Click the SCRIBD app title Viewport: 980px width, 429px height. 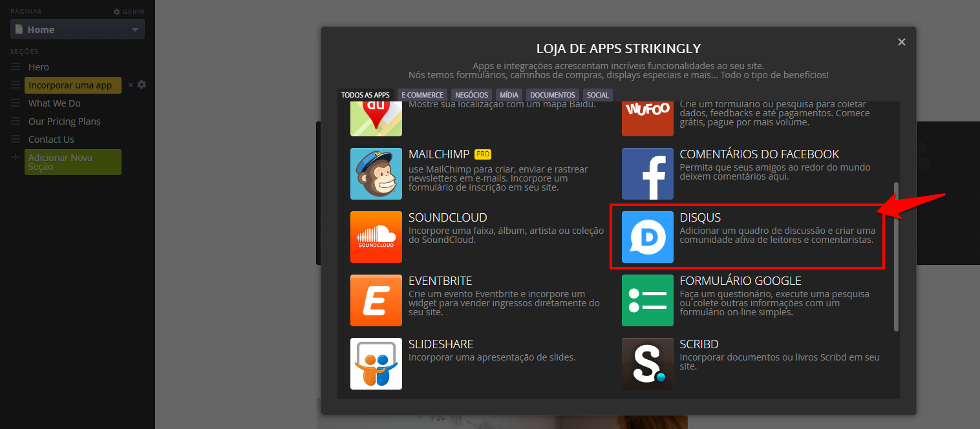tap(699, 344)
